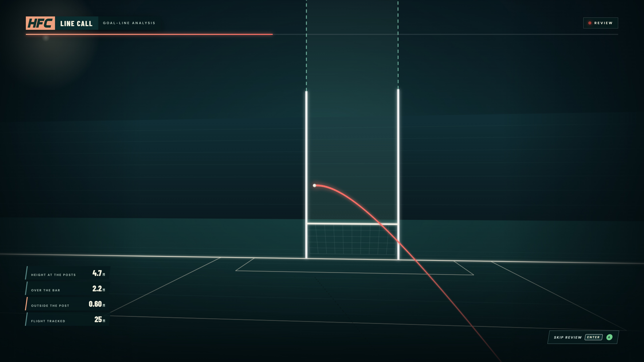Select the OVER THE BAR stat row
644x362 pixels.
click(x=67, y=288)
